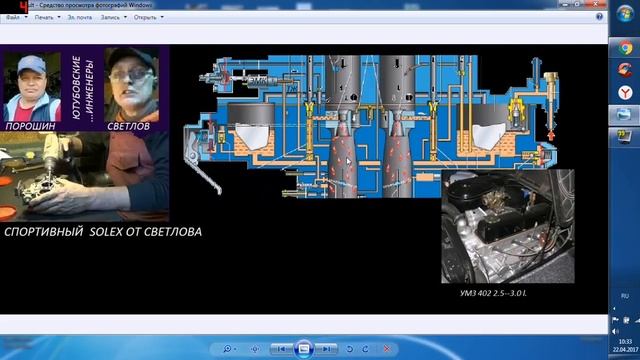
Task: Go to the next photo
Action: click(327, 349)
